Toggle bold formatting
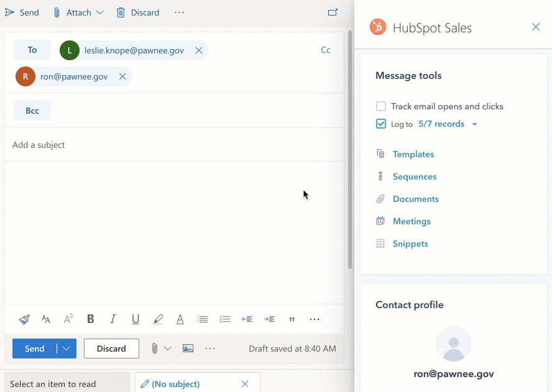Image resolution: width=552 pixels, height=392 pixels. tap(90, 319)
